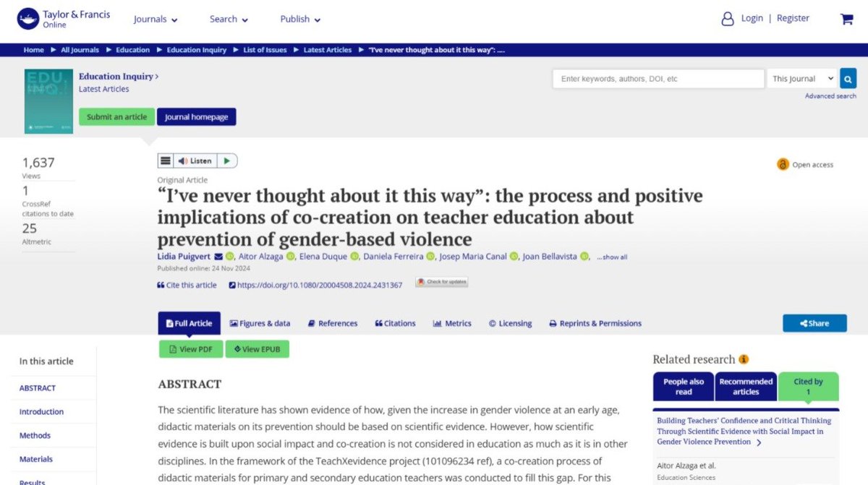Click the Education Inquiry journal cover thumbnail
The width and height of the screenshot is (868, 485).
click(x=48, y=101)
